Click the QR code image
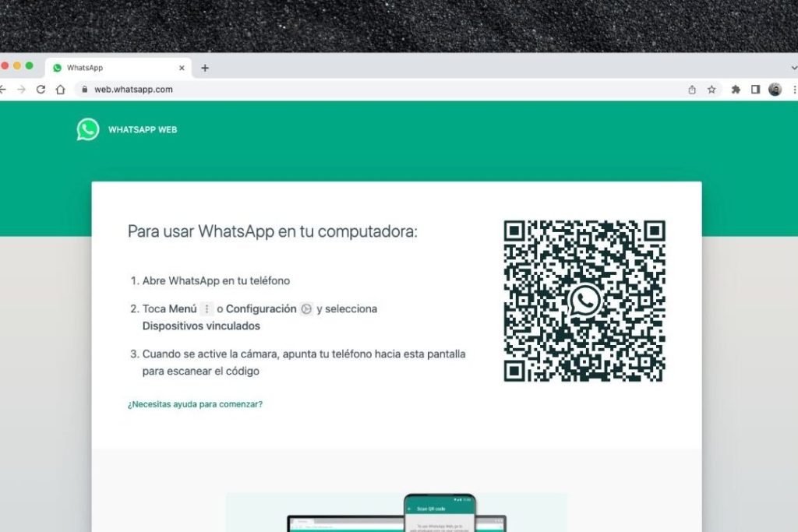 [584, 301]
